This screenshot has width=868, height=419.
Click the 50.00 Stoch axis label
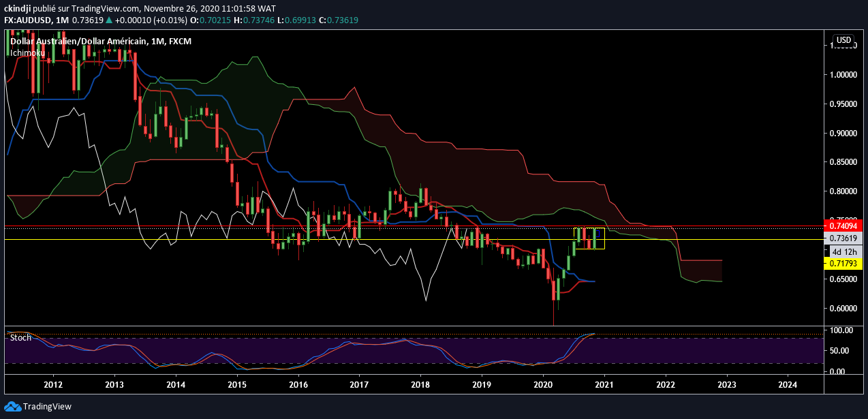tap(841, 351)
